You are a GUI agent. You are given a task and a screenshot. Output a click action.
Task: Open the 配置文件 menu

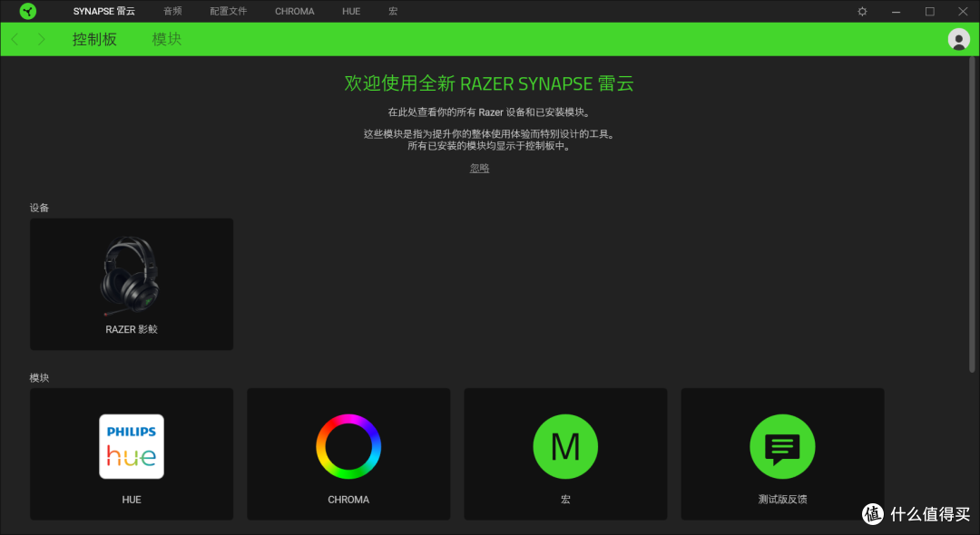228,11
